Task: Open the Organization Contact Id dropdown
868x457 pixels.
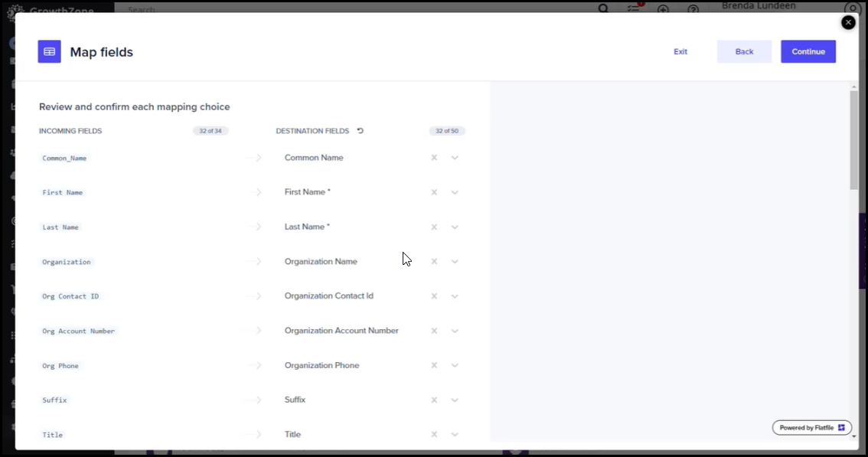Action: click(x=455, y=296)
